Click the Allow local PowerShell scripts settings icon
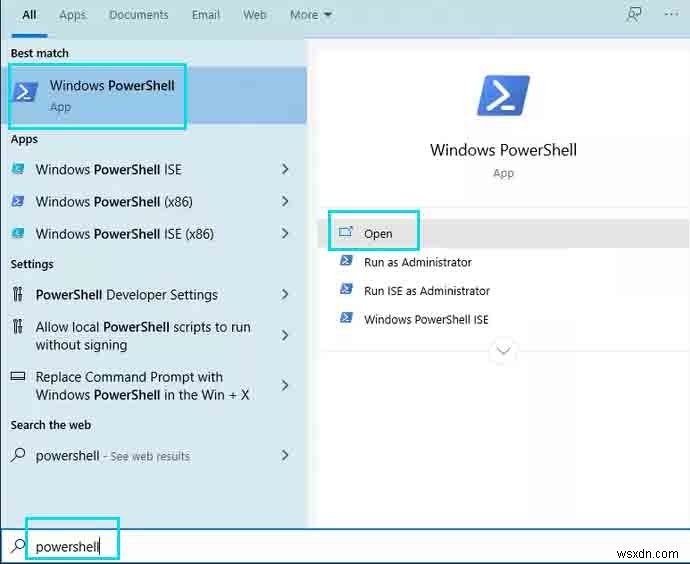Image resolution: width=690 pixels, height=564 pixels. tap(18, 326)
